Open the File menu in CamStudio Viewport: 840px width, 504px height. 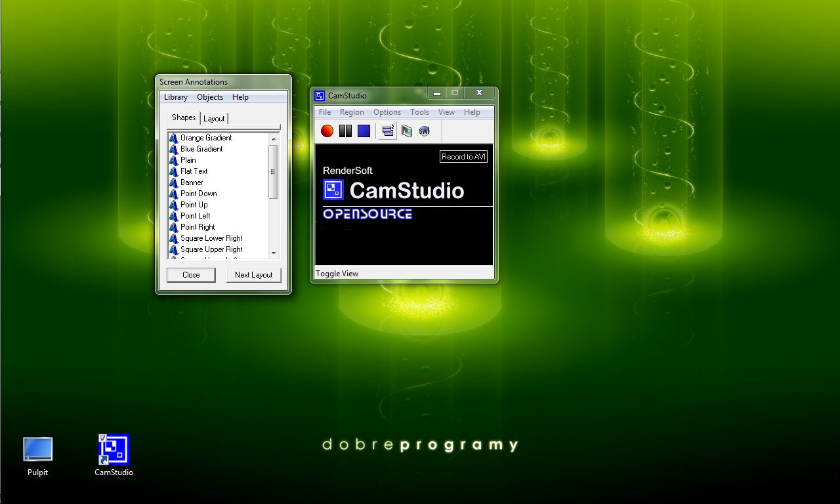pyautogui.click(x=325, y=112)
